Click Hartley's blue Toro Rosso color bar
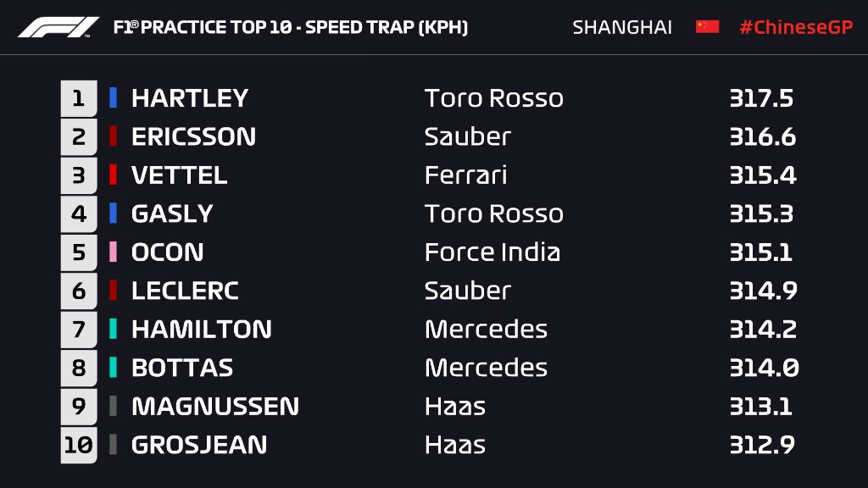This screenshot has width=868, height=488. pyautogui.click(x=113, y=98)
